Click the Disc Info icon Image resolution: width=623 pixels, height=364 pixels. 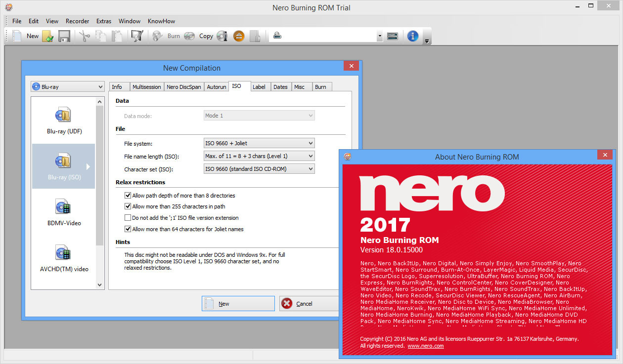222,36
